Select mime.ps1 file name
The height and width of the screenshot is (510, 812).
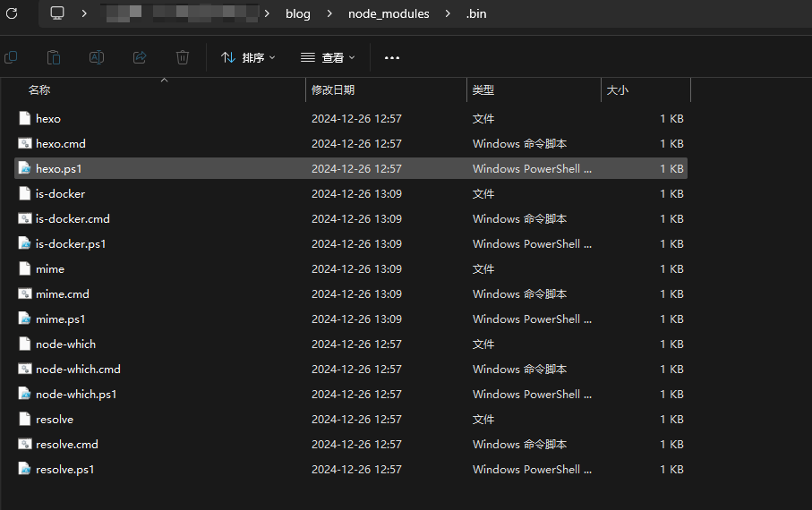(61, 319)
